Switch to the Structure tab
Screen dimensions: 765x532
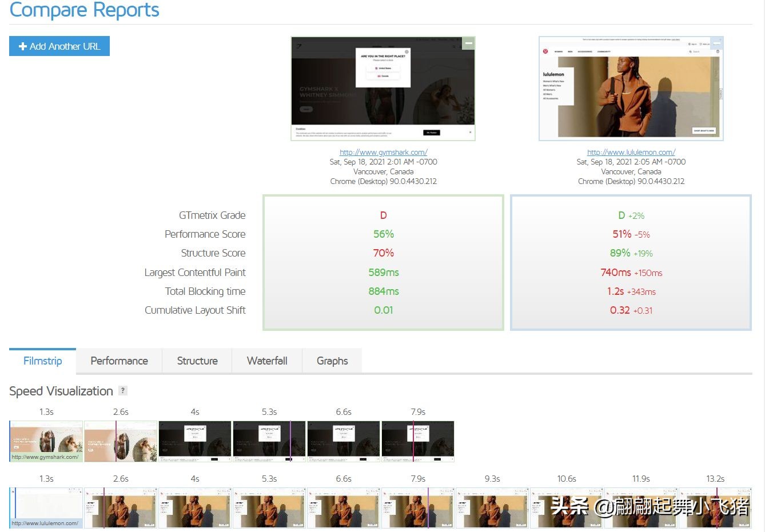point(197,361)
